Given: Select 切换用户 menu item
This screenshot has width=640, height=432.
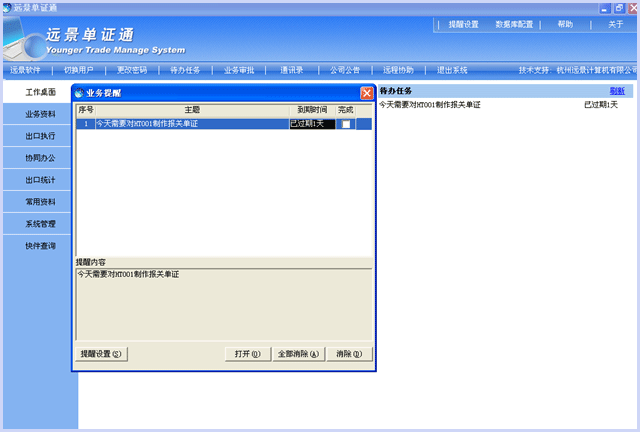Looking at the screenshot, I should coord(78,70).
